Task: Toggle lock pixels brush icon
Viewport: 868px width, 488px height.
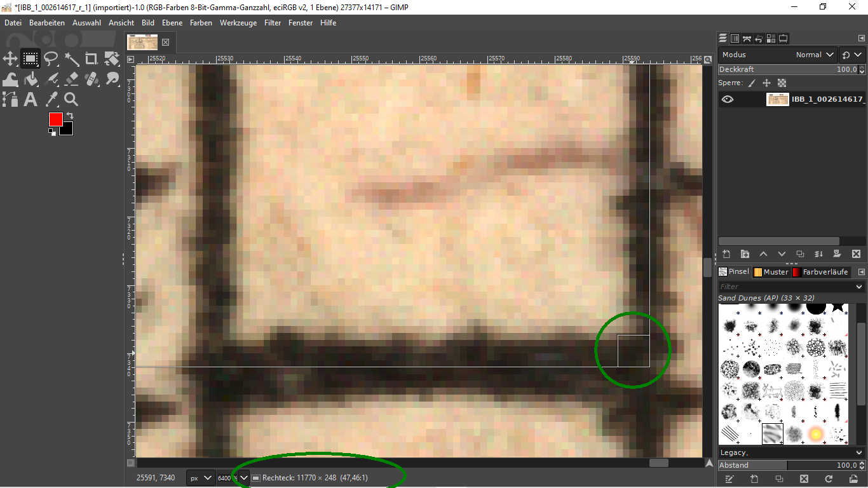Action: click(x=752, y=83)
